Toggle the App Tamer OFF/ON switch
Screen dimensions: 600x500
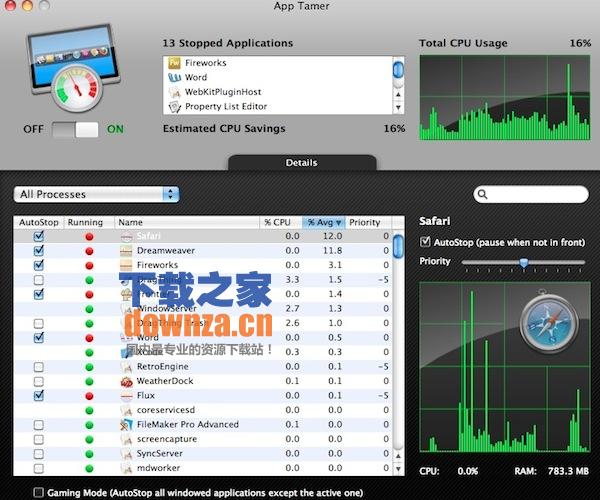click(x=75, y=129)
